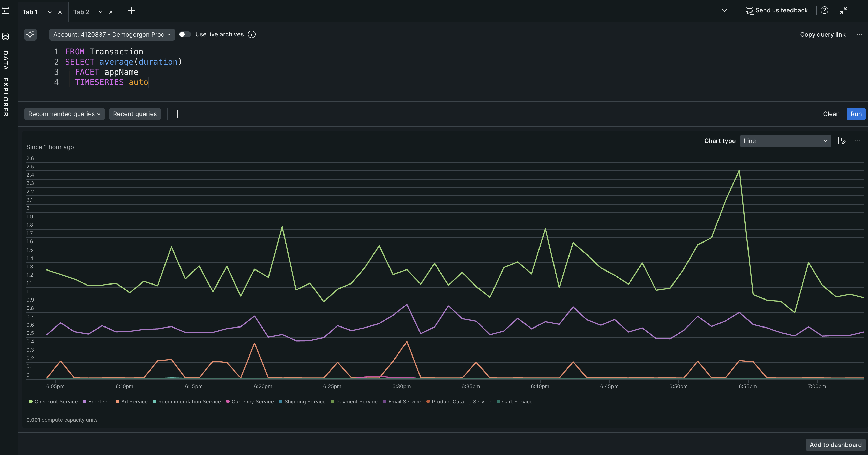Open the help question mark icon
This screenshot has height=455, width=868.
pyautogui.click(x=824, y=10)
